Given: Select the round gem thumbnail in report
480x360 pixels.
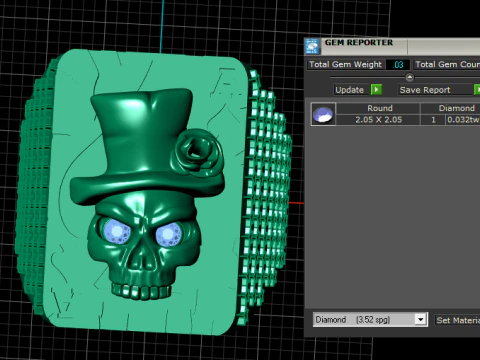Looking at the screenshot, I should [x=323, y=114].
